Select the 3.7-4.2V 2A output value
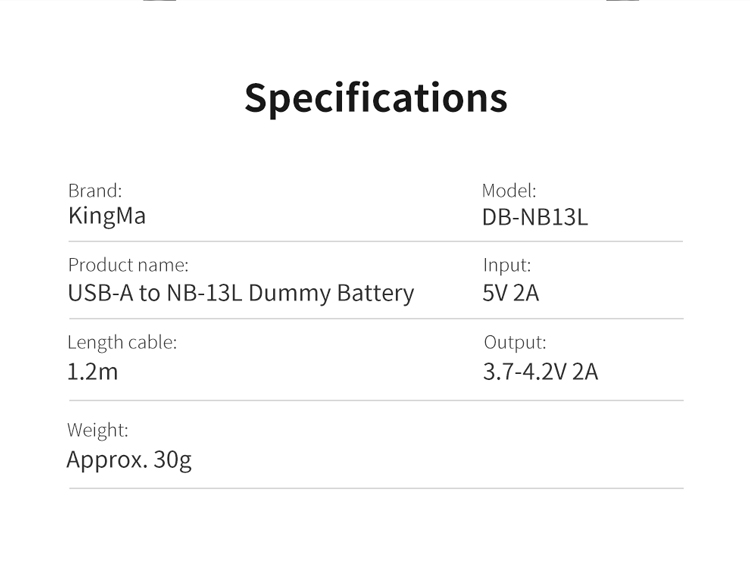Screen dimensions: 750x569 [x=540, y=372]
